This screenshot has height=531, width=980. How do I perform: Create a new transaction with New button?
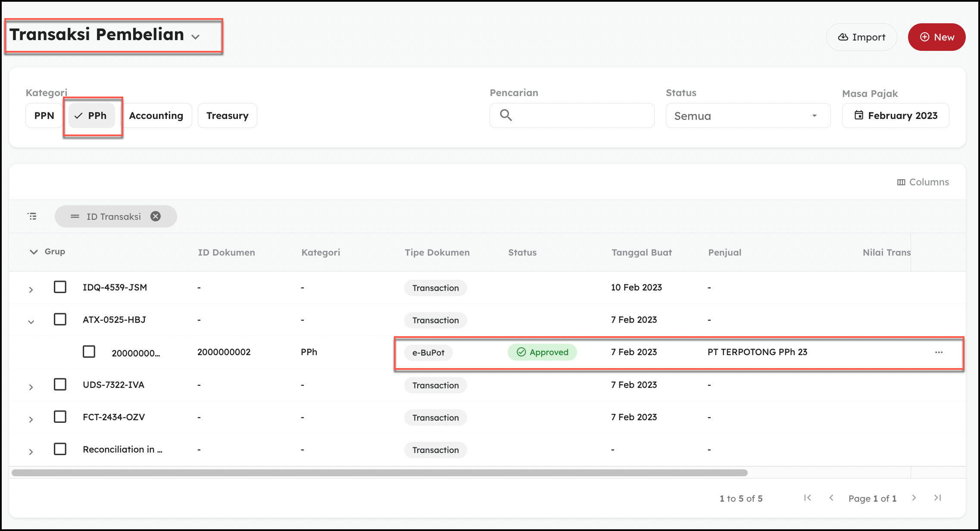[936, 37]
